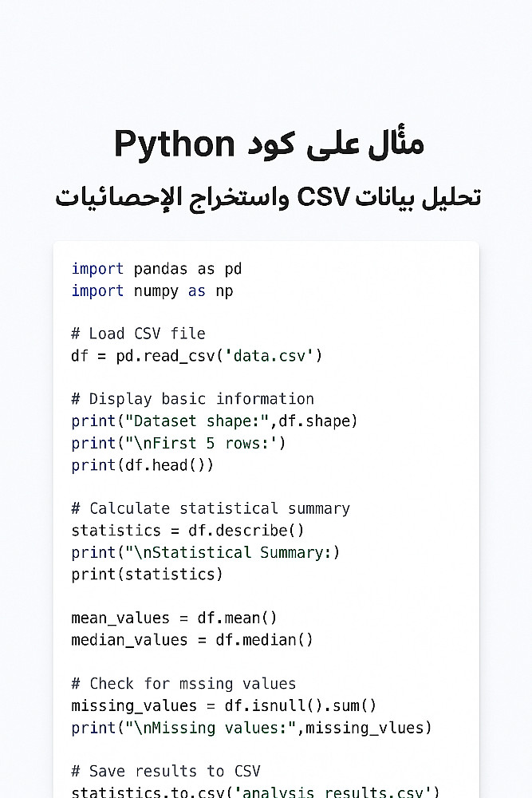Click the print "Statistical Summary" line
This screenshot has width=532, height=798.
(205, 552)
